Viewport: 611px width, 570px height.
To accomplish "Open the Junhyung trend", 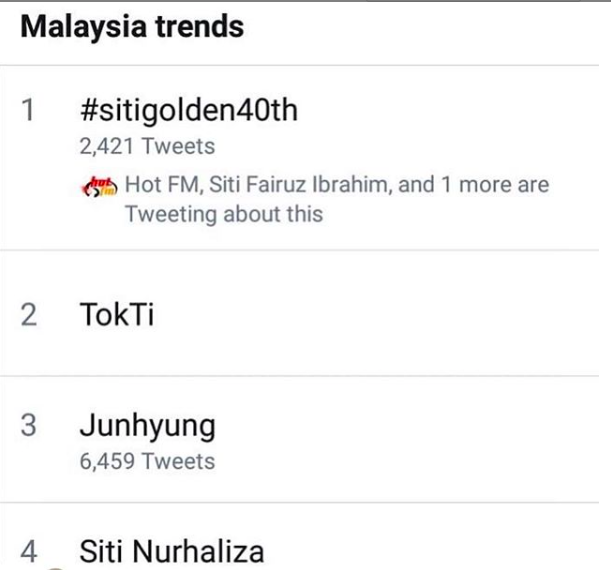I will pyautogui.click(x=146, y=426).
